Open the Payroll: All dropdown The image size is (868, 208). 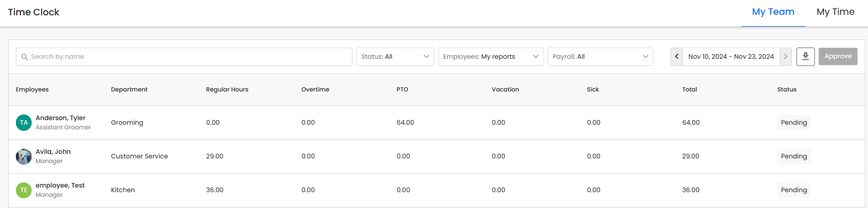(600, 57)
